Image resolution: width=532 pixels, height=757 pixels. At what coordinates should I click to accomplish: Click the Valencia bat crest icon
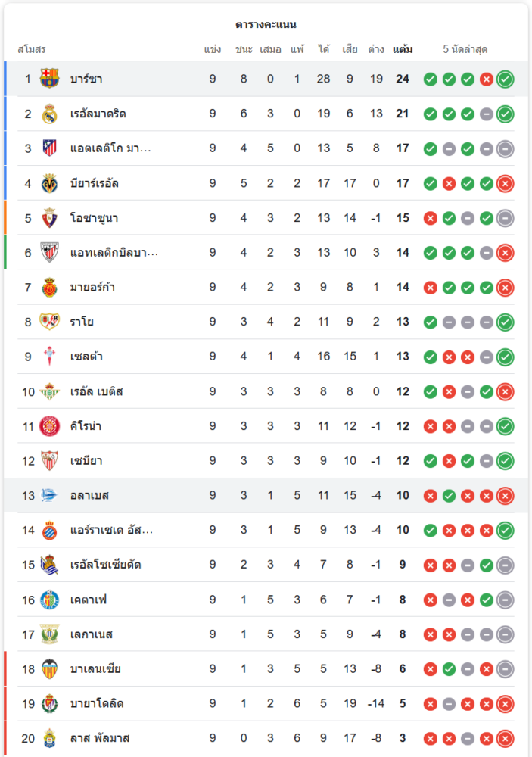pos(50,668)
